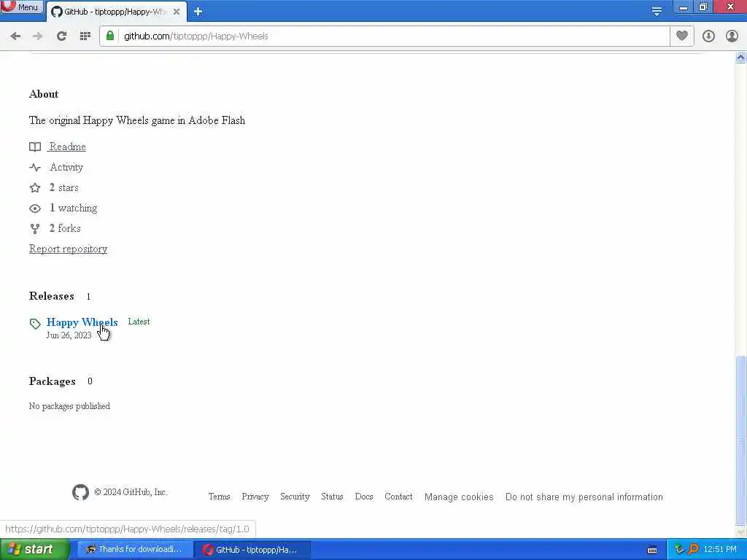Click the orange magnifier tray icon
The width and height of the screenshot is (747, 560).
point(693,550)
